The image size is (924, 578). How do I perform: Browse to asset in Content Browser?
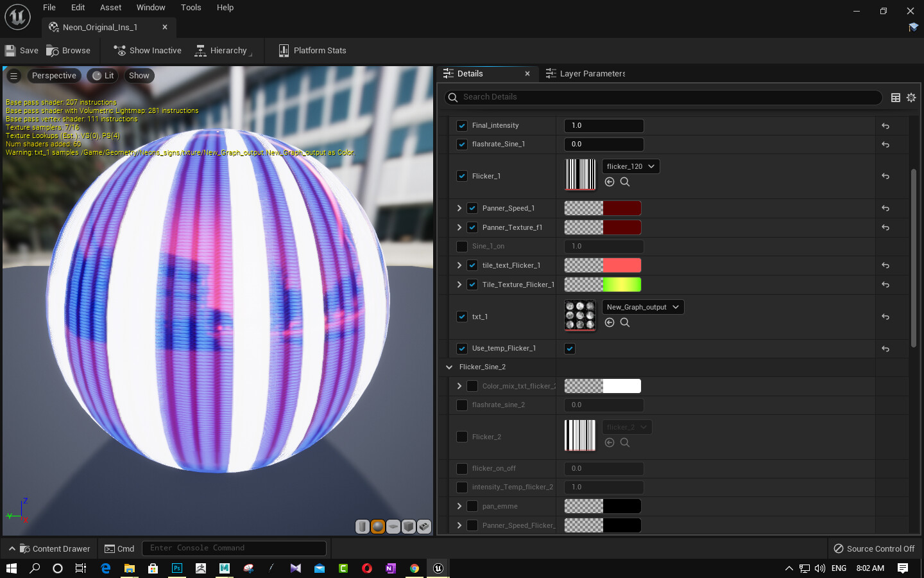pos(69,51)
